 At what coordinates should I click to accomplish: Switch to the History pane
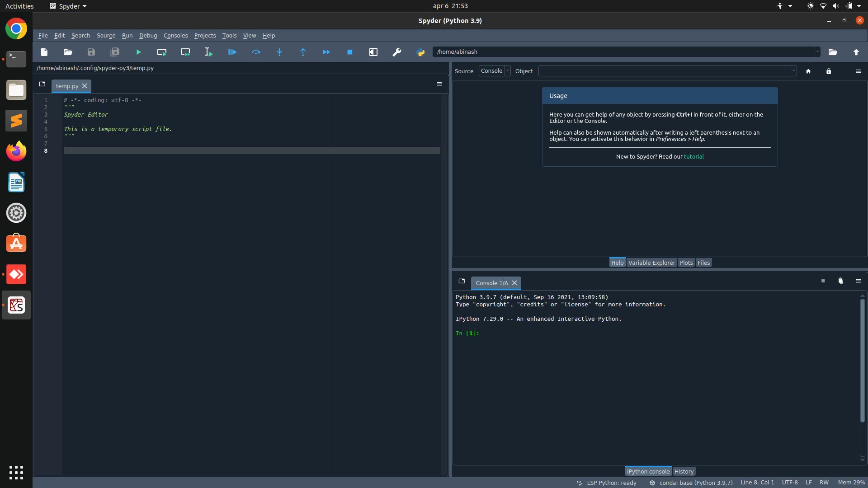tap(684, 471)
